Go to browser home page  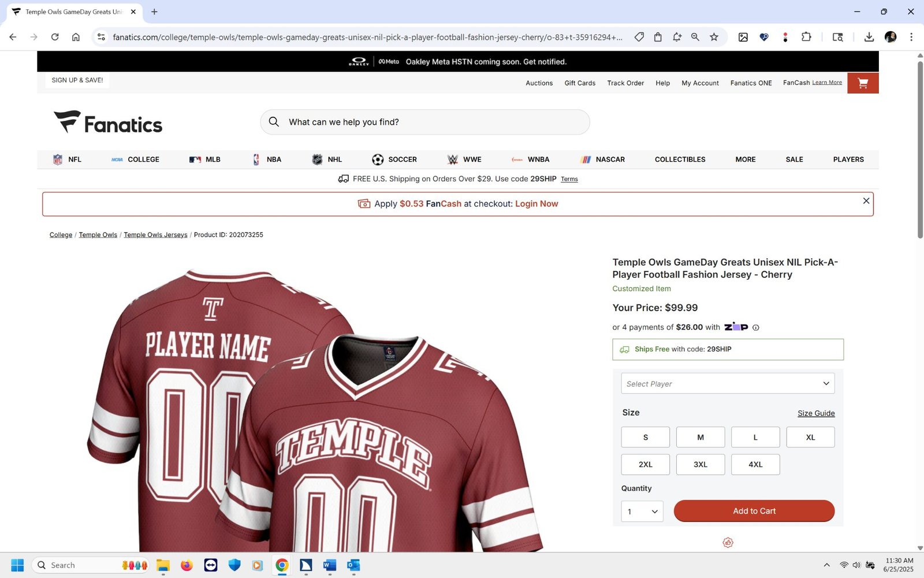[76, 37]
